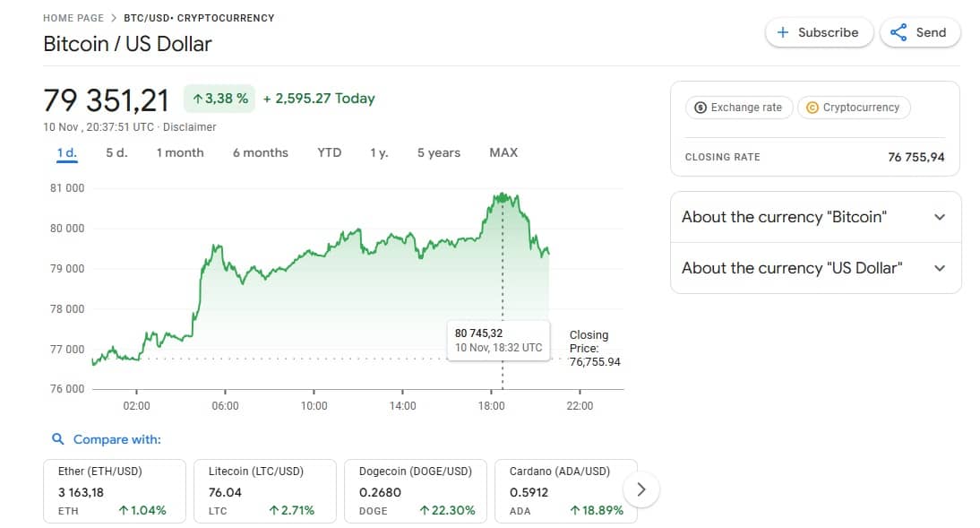
Task: Open the Ether (ETH/USD) comparison card
Action: (115, 491)
